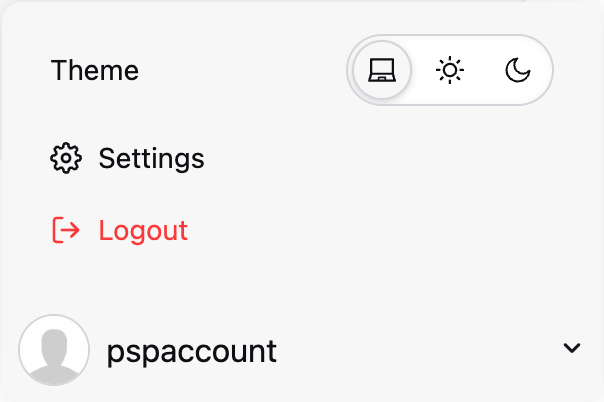Click the default user avatar image
Screen dimensions: 604x402
54,350
